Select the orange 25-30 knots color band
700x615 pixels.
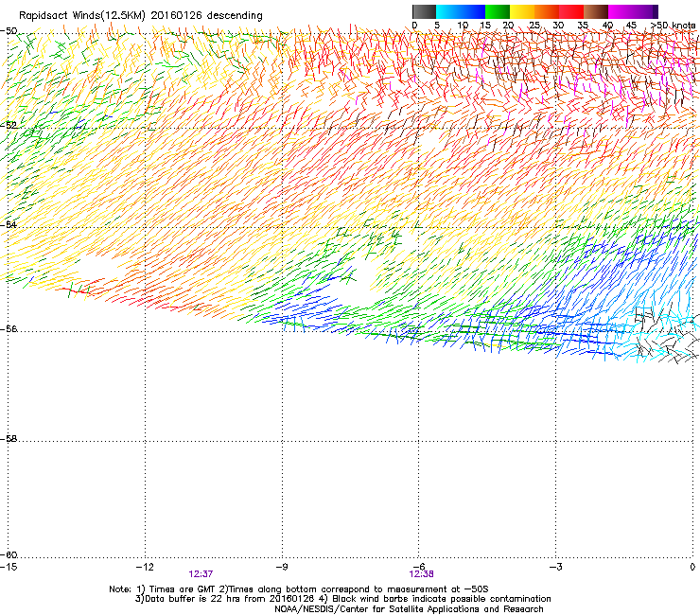(x=547, y=11)
